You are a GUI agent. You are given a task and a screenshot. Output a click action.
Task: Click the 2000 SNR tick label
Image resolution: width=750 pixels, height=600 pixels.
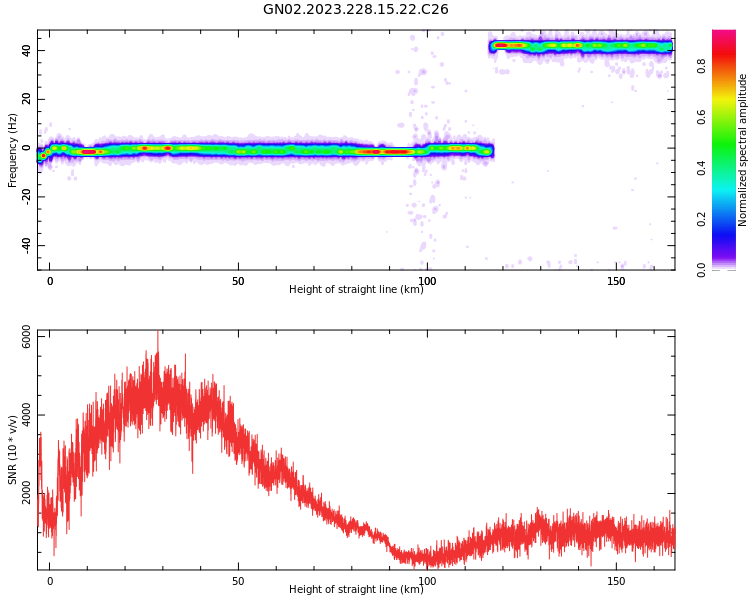pyautogui.click(x=26, y=492)
